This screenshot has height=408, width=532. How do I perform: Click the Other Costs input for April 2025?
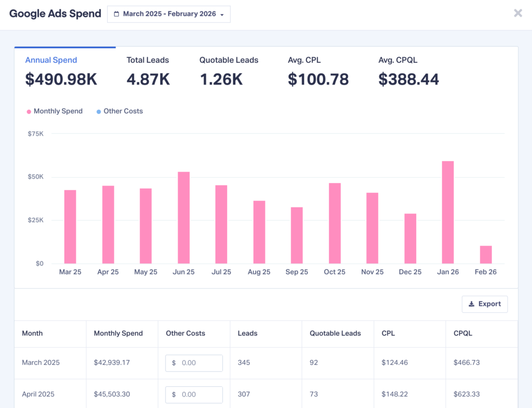(194, 394)
